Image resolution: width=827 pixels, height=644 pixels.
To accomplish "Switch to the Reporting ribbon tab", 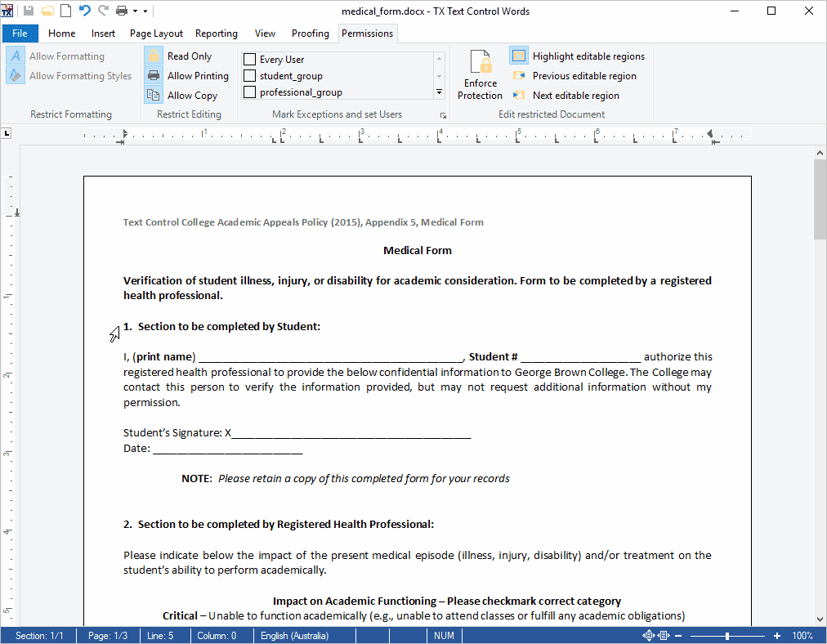I will tap(216, 33).
